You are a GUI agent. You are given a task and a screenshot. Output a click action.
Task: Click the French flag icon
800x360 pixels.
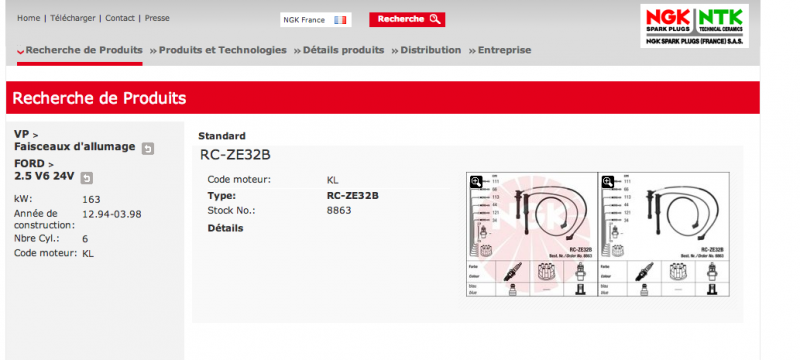[x=340, y=20]
